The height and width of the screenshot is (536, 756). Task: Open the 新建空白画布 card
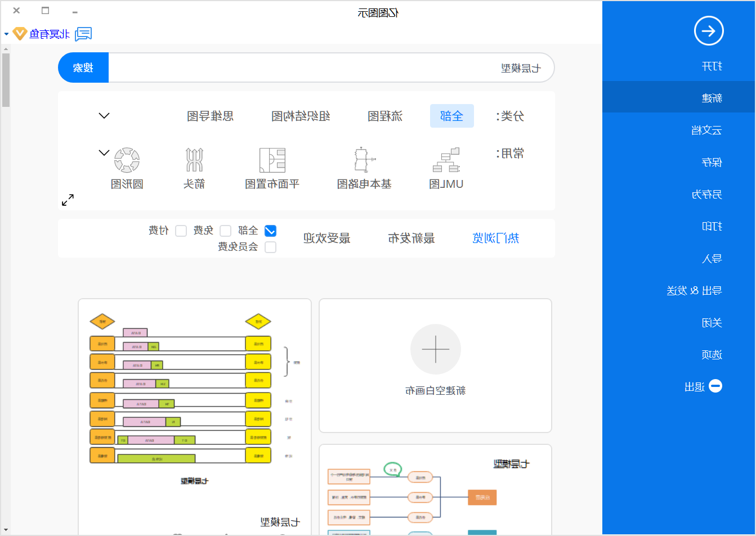pos(436,366)
